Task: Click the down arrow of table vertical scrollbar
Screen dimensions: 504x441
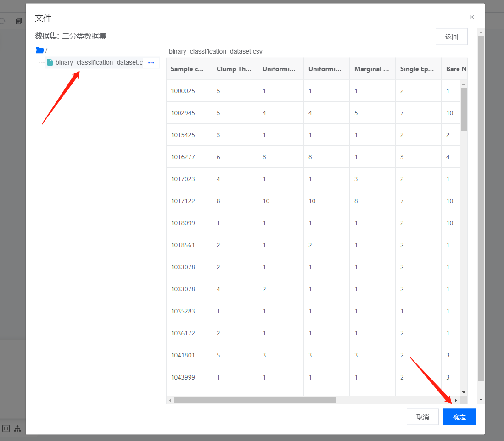Action: coord(464,392)
